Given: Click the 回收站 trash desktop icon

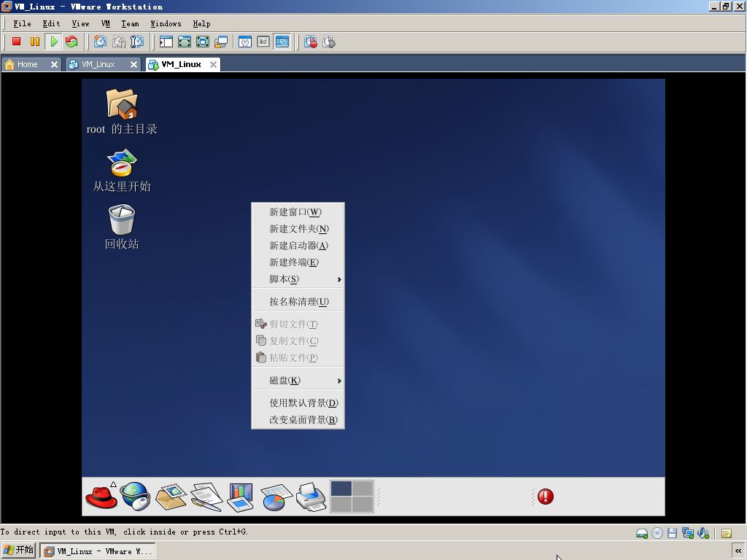Looking at the screenshot, I should [x=122, y=227].
